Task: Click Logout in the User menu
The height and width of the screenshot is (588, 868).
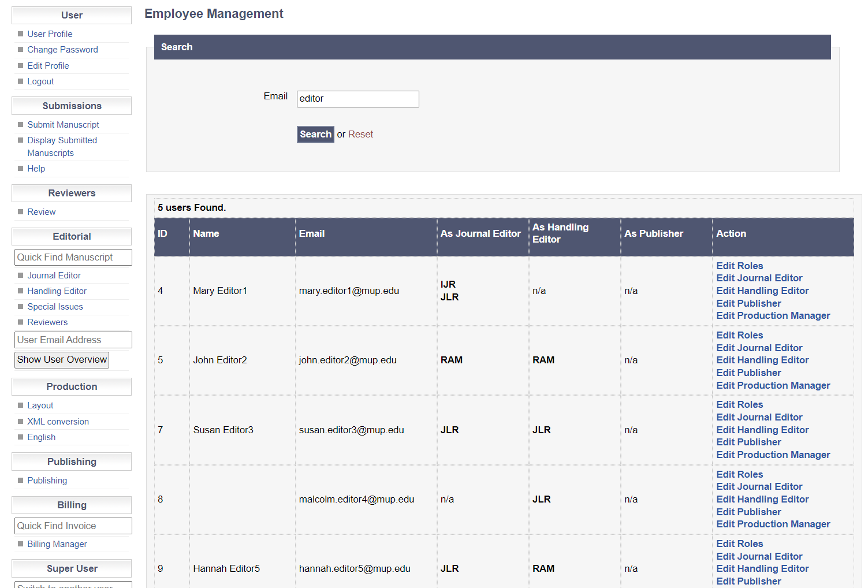Action: [x=40, y=81]
